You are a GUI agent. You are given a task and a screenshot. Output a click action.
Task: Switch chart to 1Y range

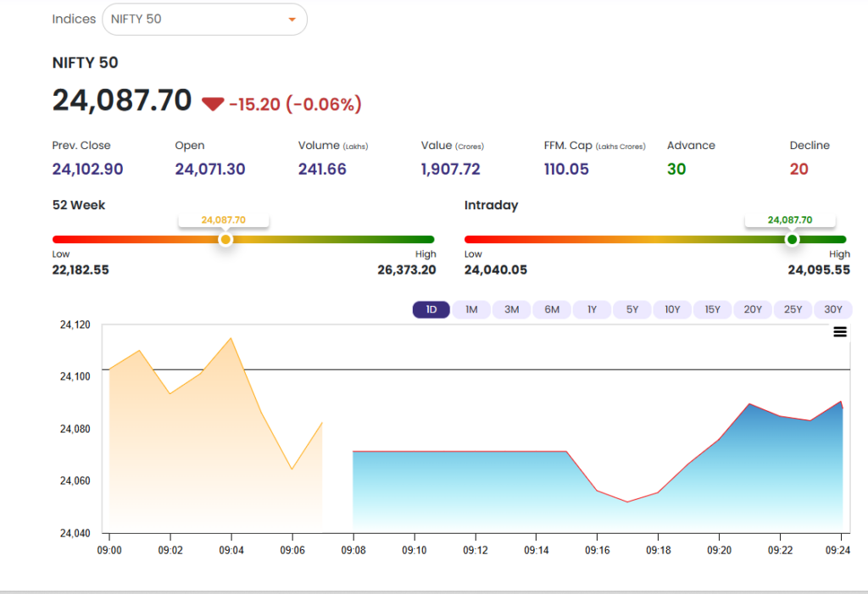(x=592, y=309)
